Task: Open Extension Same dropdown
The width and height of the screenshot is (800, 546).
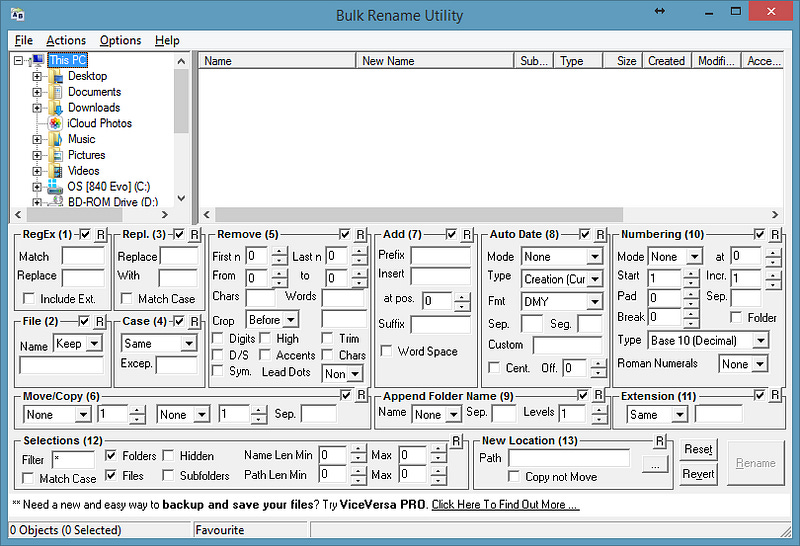Action: click(680, 414)
